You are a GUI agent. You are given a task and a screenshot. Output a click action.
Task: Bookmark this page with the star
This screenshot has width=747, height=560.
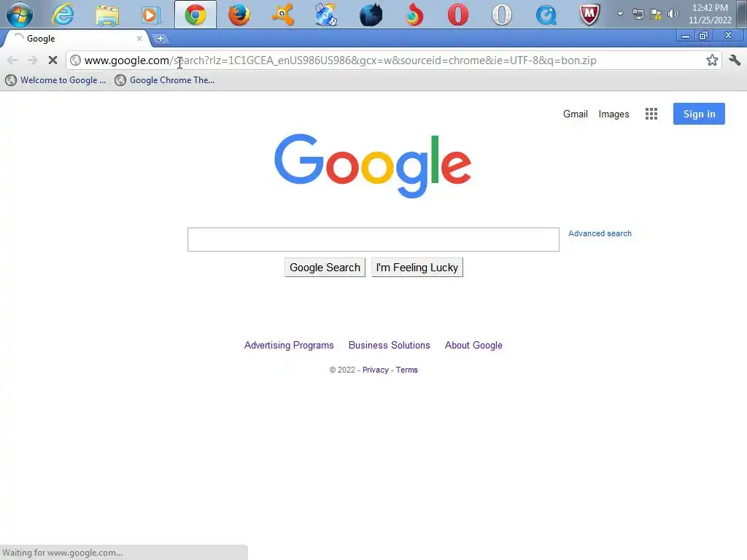click(x=712, y=60)
